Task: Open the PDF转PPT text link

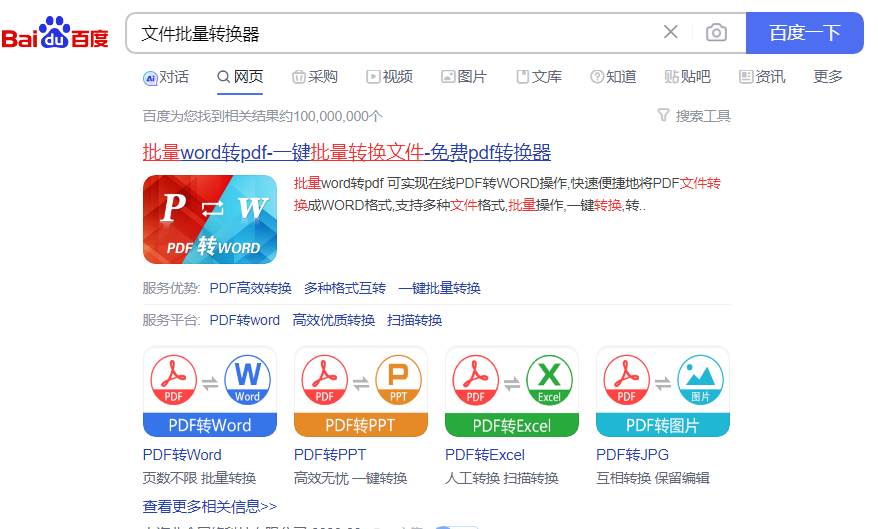Action: 330,455
